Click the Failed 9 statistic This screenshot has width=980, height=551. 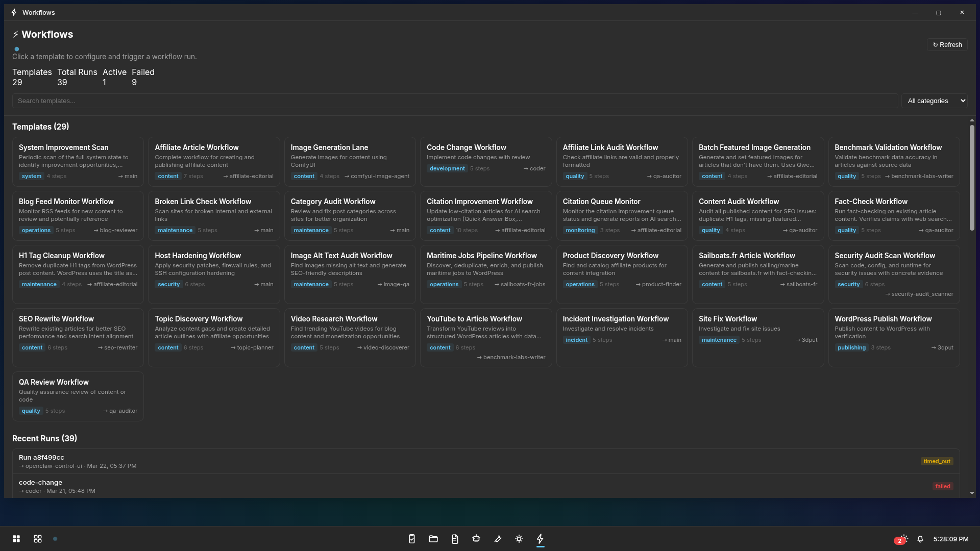[x=143, y=77]
